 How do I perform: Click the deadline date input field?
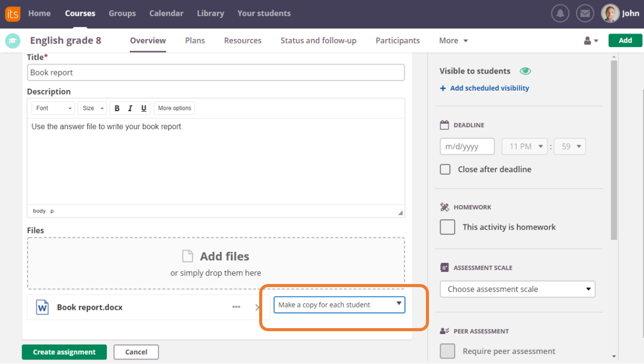[467, 147]
